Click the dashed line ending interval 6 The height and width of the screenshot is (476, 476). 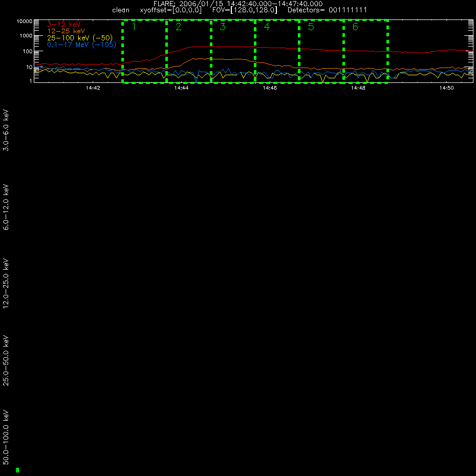point(387,51)
